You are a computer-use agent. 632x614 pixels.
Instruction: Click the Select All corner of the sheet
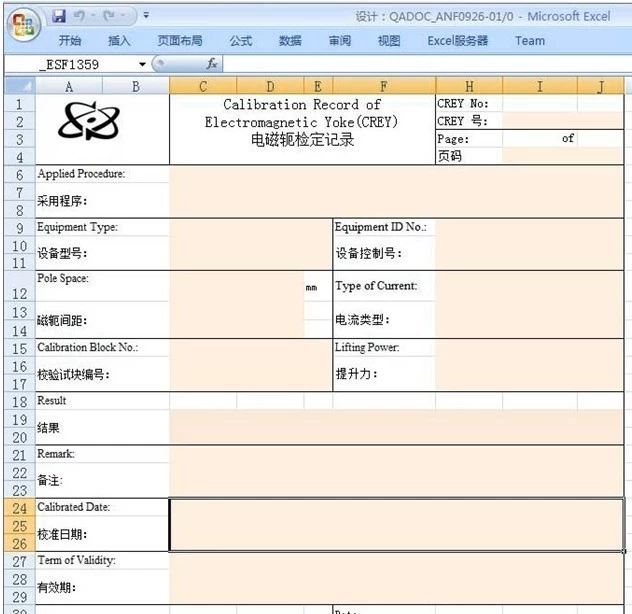coord(18,86)
